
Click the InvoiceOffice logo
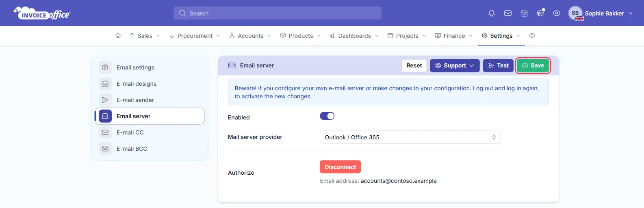tap(42, 13)
